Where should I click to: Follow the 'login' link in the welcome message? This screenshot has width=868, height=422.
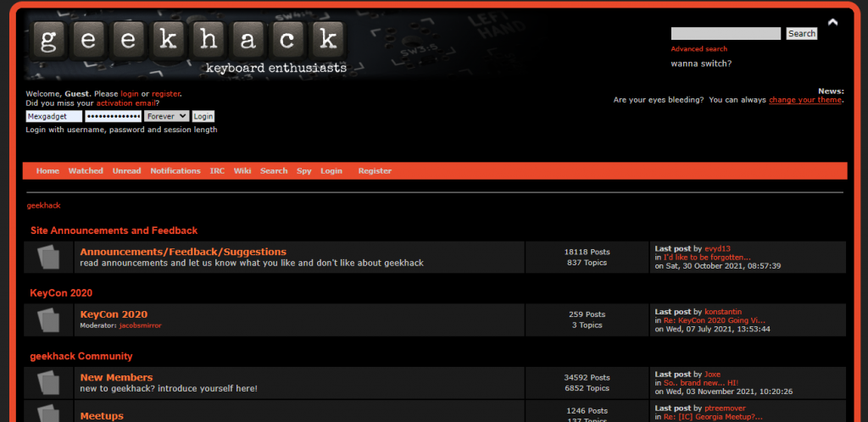click(130, 94)
